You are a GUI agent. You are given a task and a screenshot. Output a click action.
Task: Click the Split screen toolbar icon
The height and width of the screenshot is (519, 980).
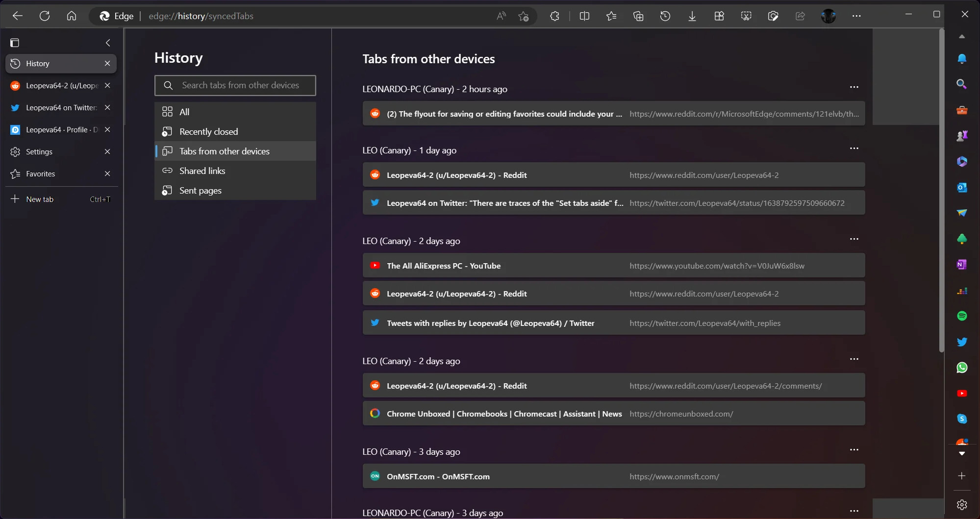[x=584, y=16]
